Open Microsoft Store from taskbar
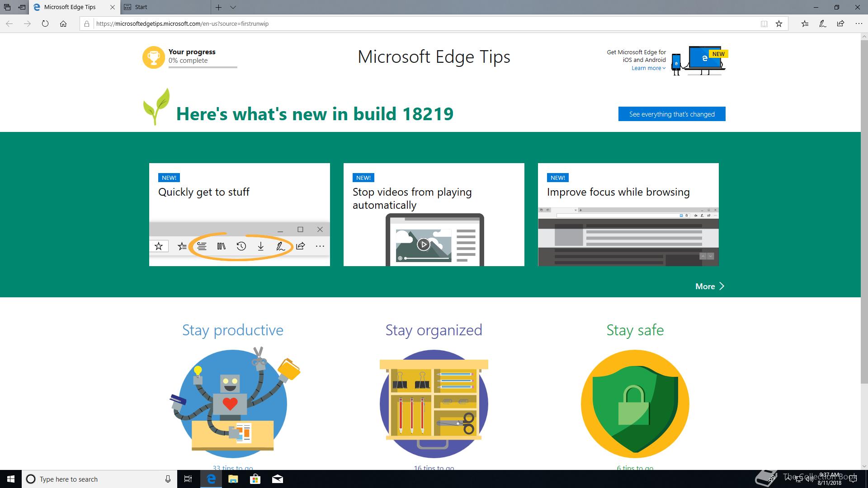The width and height of the screenshot is (868, 488). (x=255, y=479)
